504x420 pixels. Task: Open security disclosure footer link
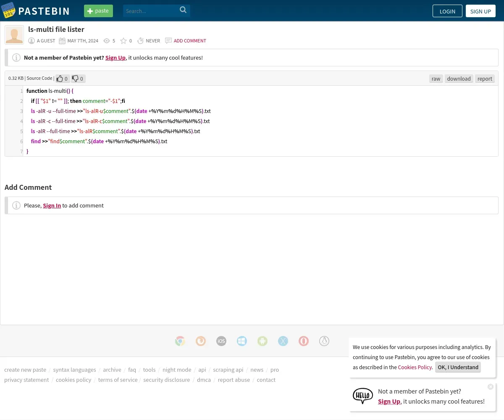click(166, 380)
